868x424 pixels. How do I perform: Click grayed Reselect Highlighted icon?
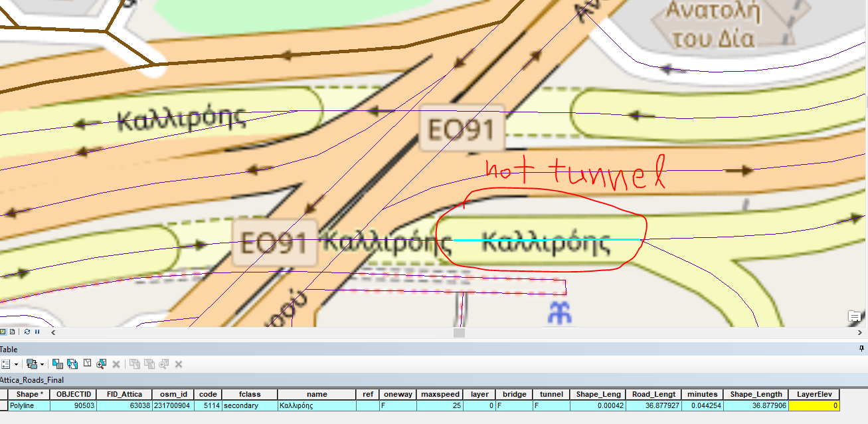point(149,364)
